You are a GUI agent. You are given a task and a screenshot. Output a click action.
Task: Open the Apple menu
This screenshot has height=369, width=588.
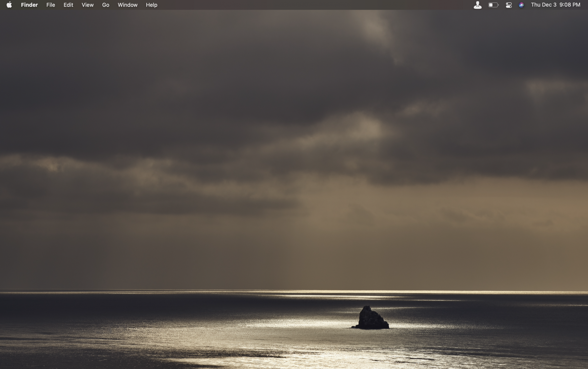tap(9, 5)
